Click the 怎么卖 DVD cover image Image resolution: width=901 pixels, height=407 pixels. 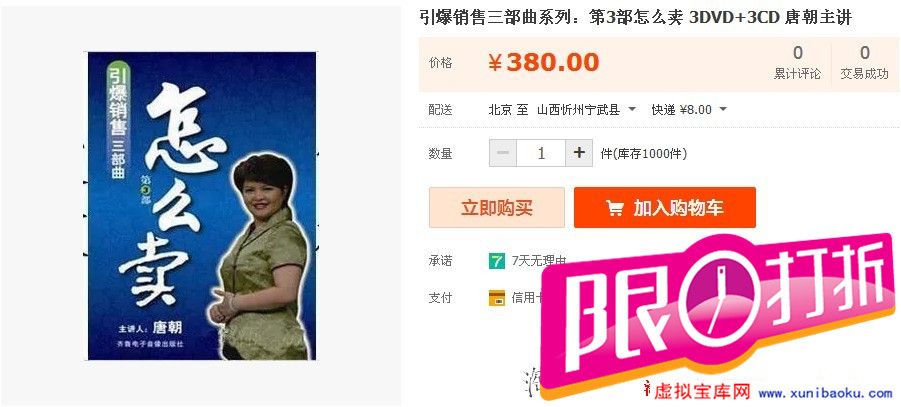(201, 206)
